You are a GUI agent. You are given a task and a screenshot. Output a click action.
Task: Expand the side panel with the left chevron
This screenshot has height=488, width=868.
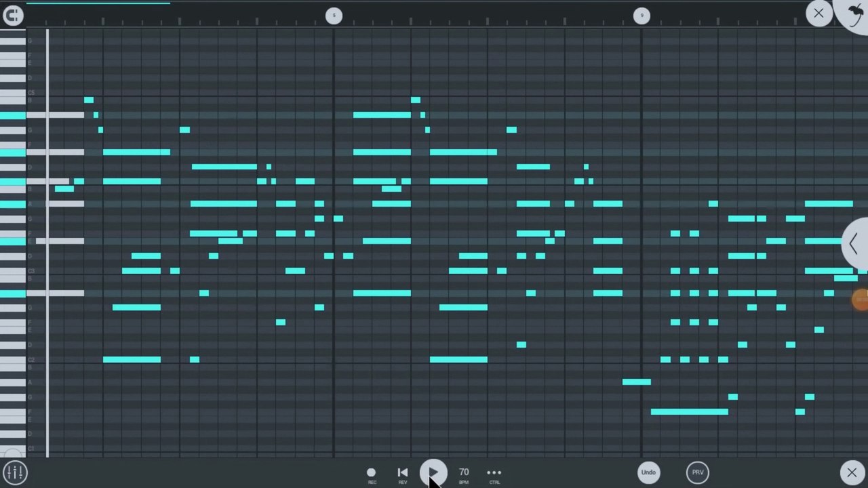854,244
